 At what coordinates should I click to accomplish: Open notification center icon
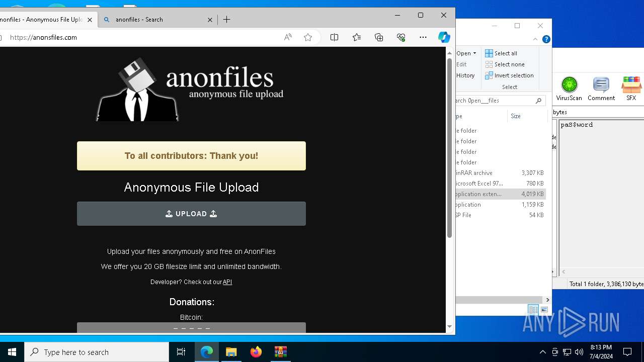pos(627,352)
